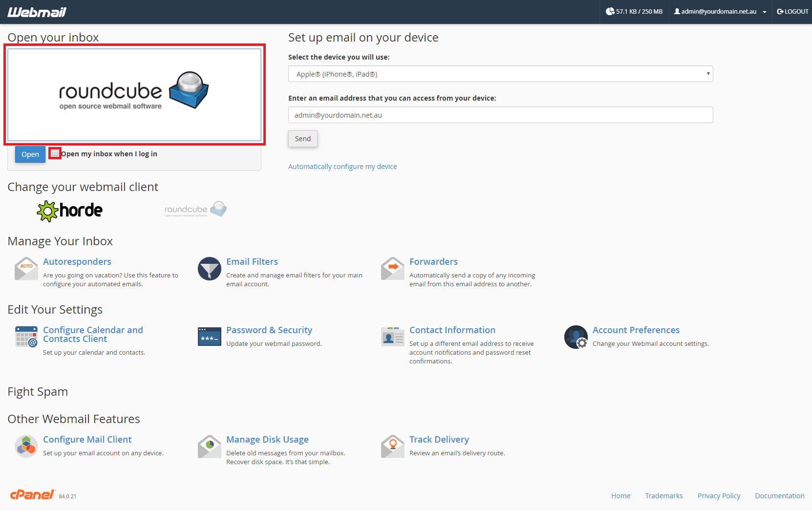Open Configure Calendar and Contacts Client link
This screenshot has width=812, height=511.
click(93, 335)
